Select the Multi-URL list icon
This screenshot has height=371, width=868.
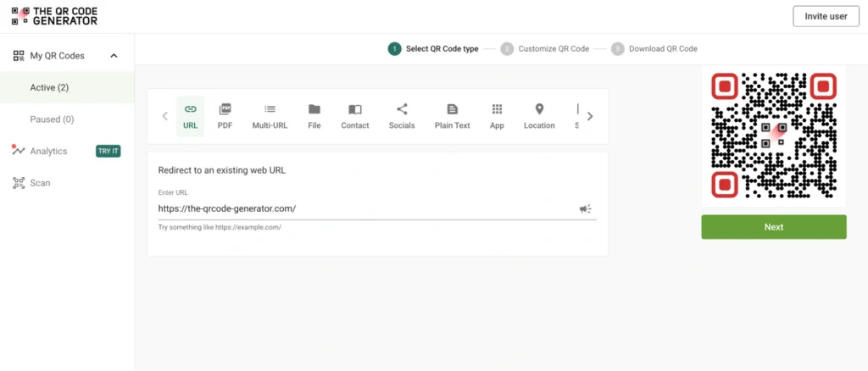pos(270,109)
